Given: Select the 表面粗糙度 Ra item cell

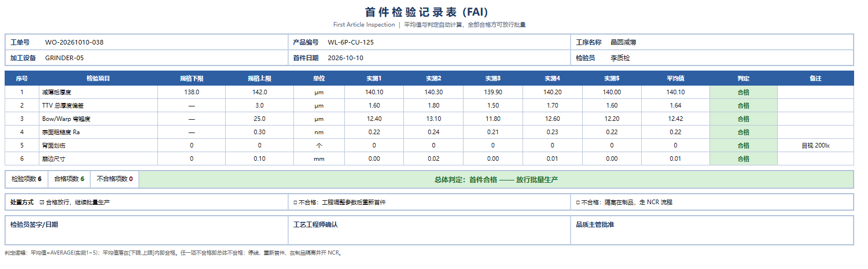Looking at the screenshot, I should click(98, 132).
